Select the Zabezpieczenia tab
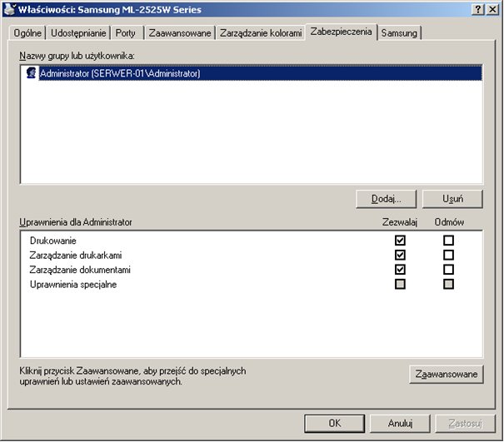 click(341, 32)
